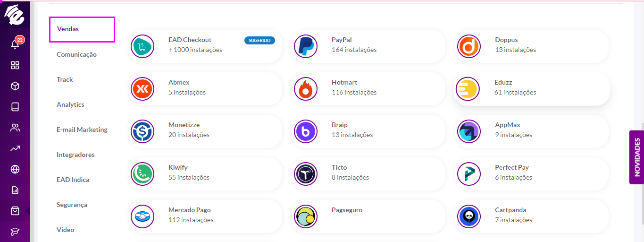Click the Eduzz integration name
The width and height of the screenshot is (644, 242).
(x=503, y=82)
